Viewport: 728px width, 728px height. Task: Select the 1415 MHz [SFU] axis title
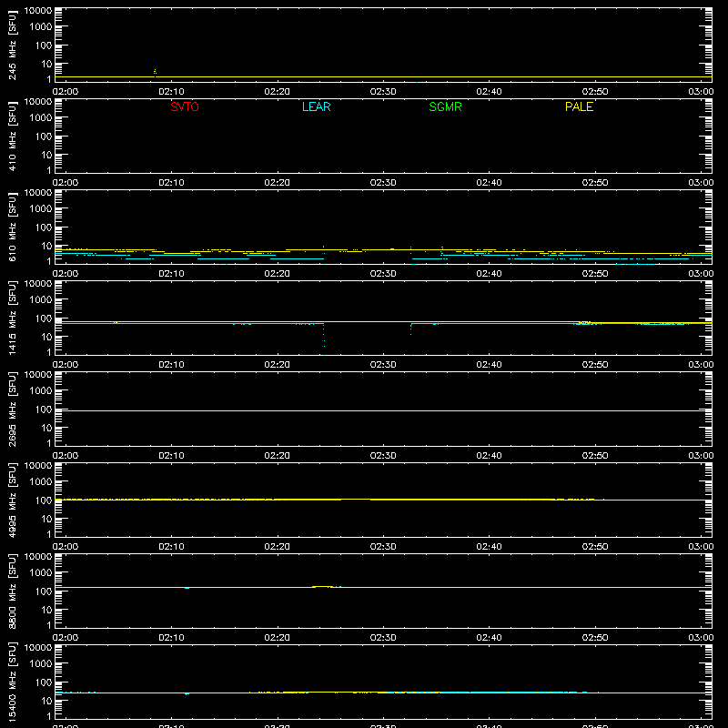click(x=13, y=318)
